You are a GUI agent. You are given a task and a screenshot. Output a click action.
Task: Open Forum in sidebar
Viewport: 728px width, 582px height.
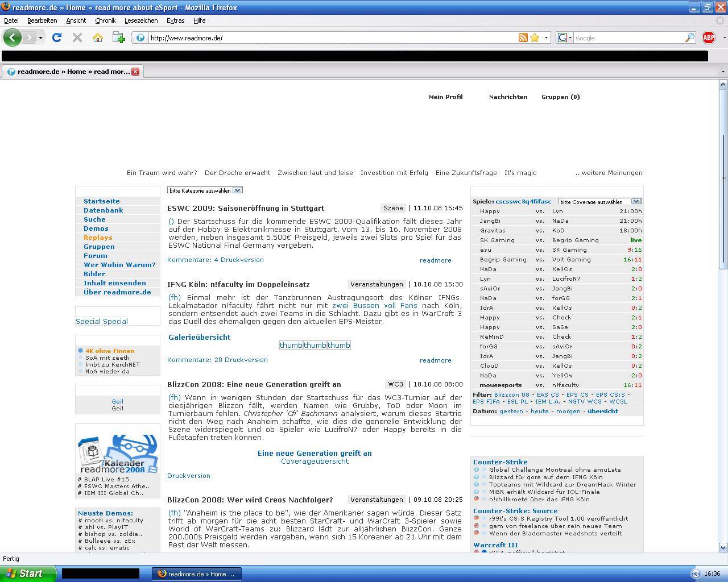click(95, 256)
